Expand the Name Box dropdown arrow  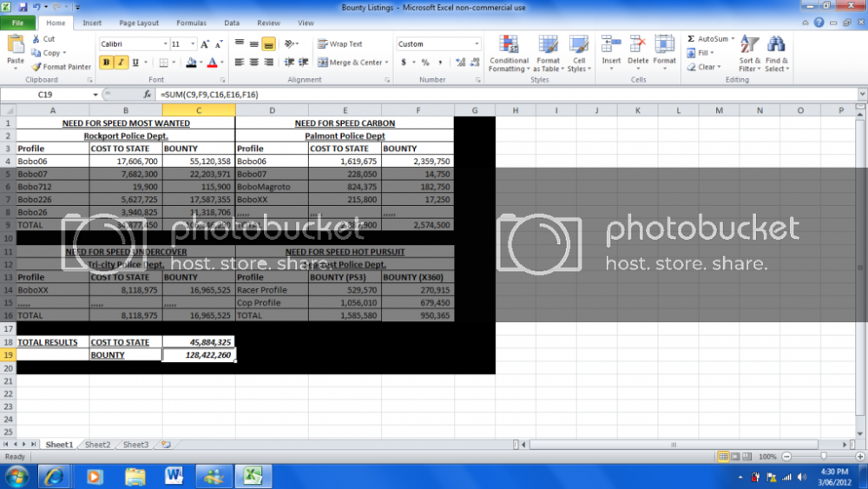[x=95, y=95]
